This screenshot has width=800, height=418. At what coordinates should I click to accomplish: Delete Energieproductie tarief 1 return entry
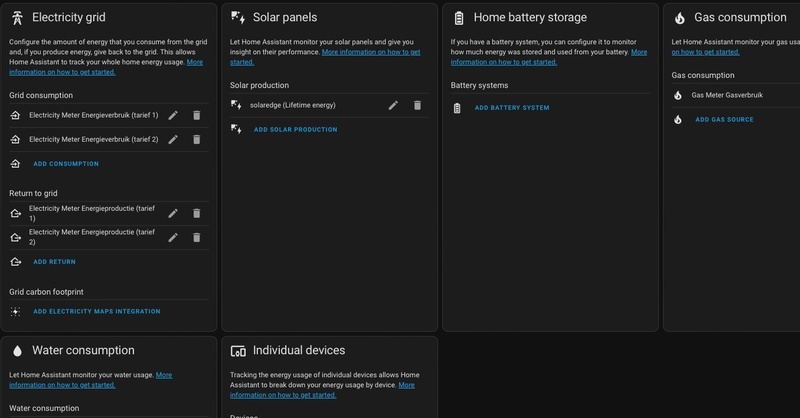[x=196, y=213]
